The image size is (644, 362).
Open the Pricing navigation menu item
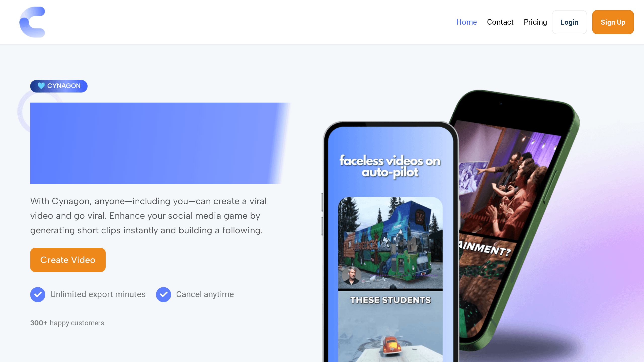coord(535,22)
